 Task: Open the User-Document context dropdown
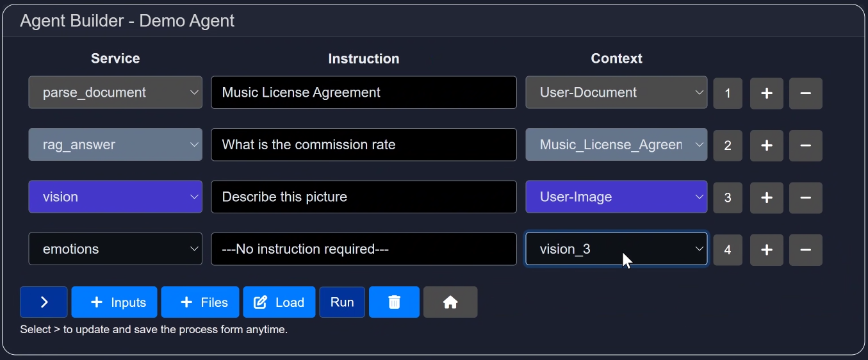click(x=616, y=93)
